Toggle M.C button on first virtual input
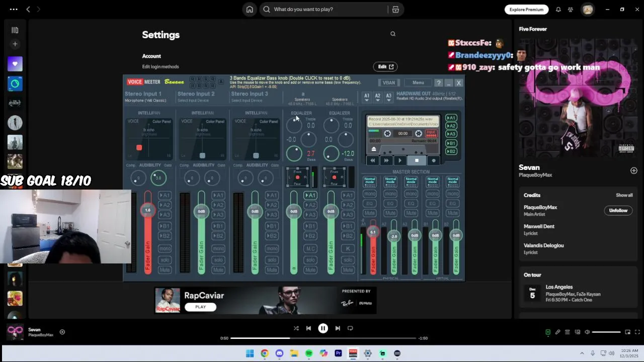 click(x=310, y=248)
